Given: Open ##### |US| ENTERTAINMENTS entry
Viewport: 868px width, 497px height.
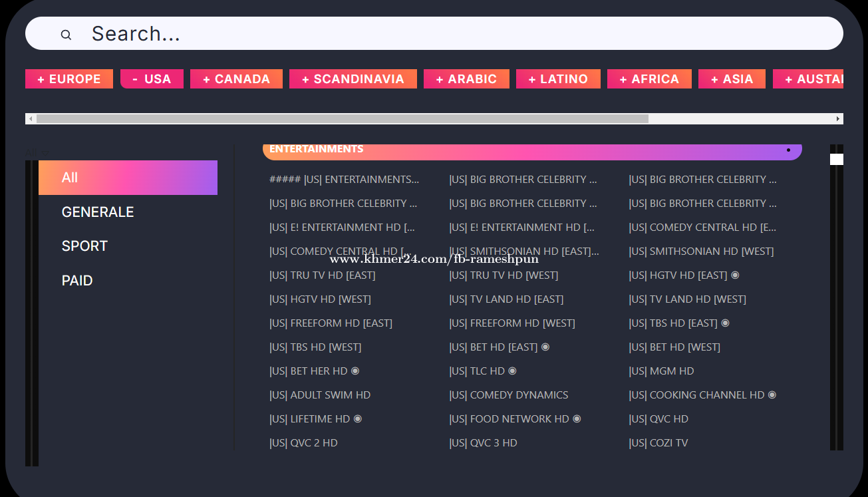Looking at the screenshot, I should [345, 180].
